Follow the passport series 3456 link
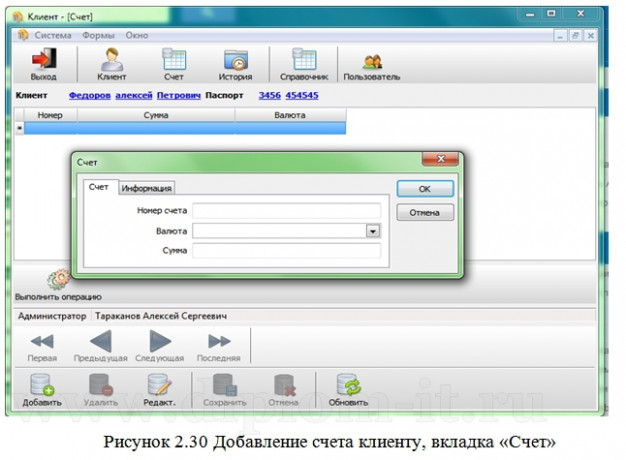Screen dimensions: 626x460 point(269,95)
